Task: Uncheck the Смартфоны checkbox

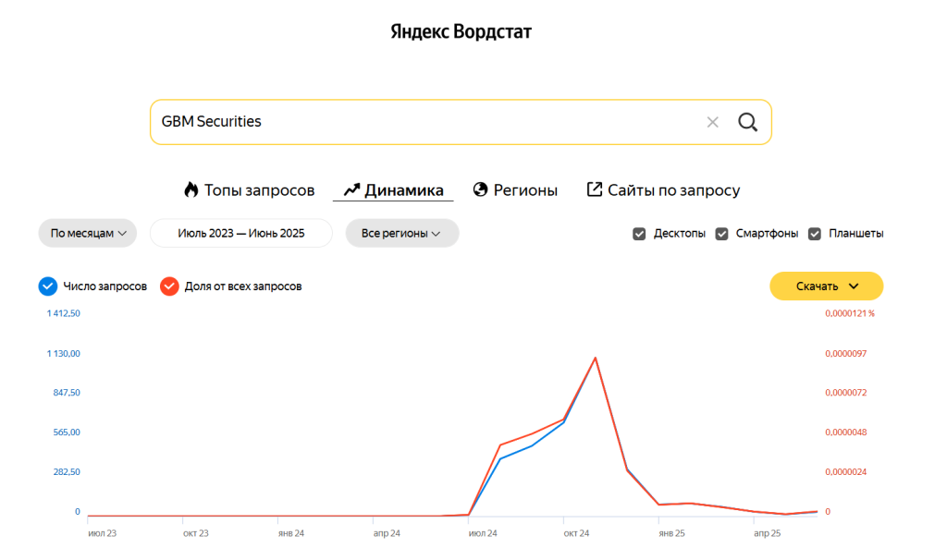Action: tap(722, 234)
